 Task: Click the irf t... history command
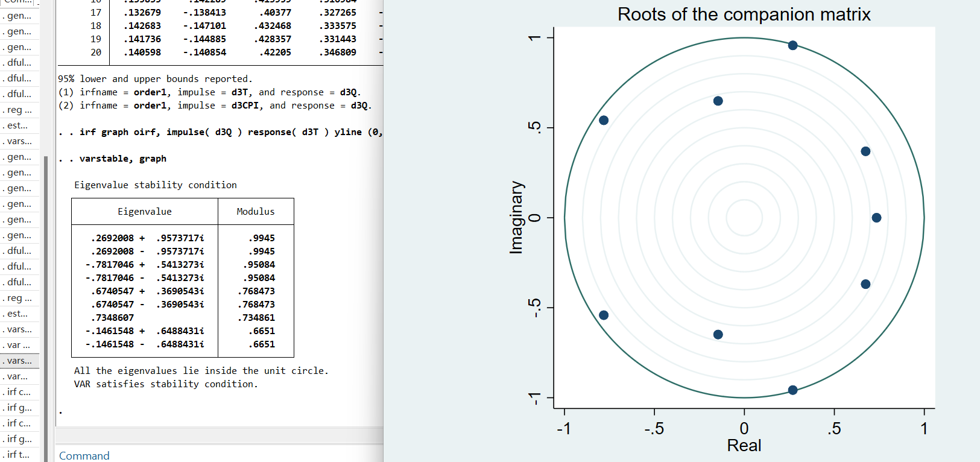[x=17, y=455]
